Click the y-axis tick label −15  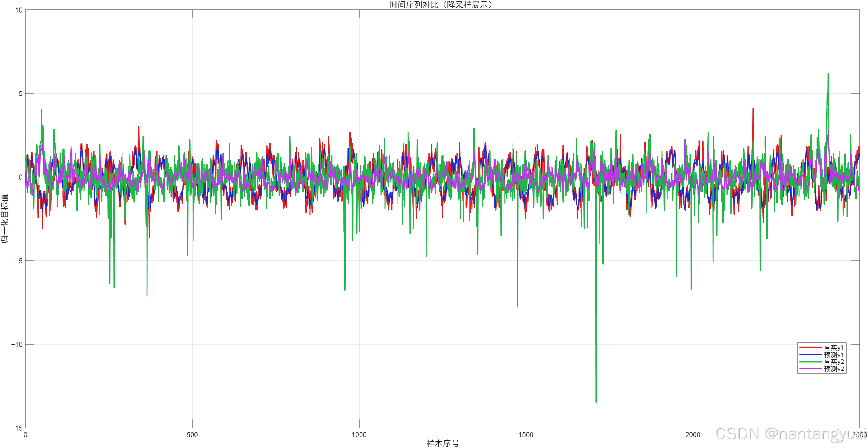[x=17, y=428]
